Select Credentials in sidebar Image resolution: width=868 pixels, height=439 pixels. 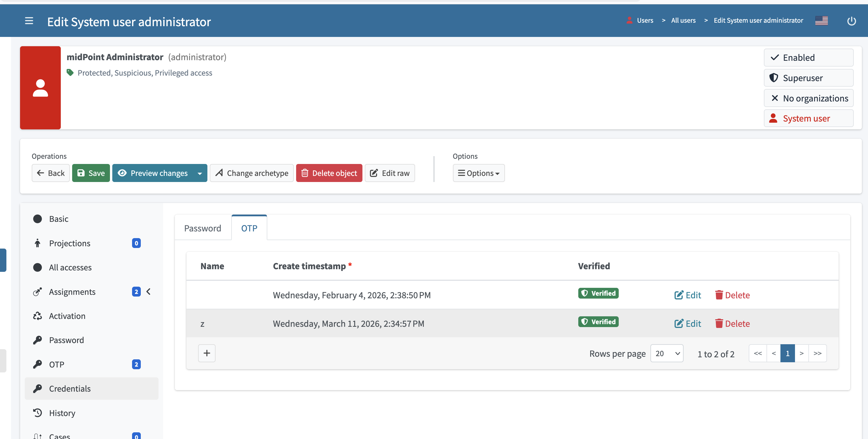point(92,388)
